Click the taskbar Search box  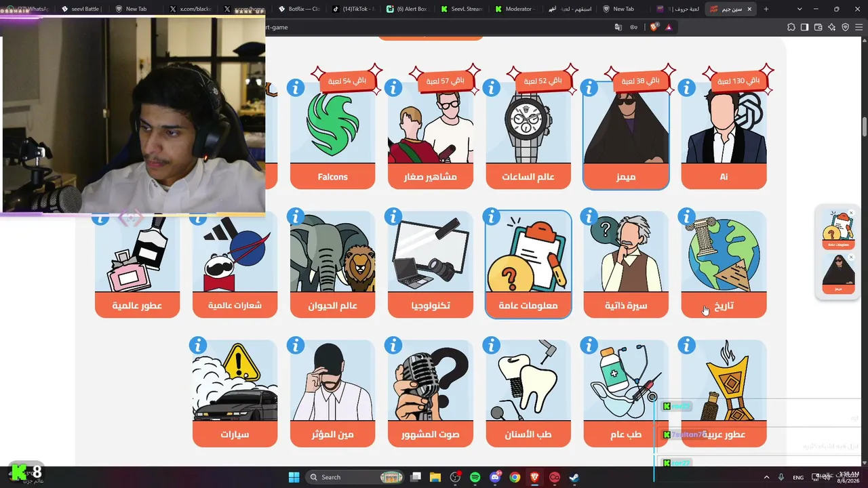[356, 477]
